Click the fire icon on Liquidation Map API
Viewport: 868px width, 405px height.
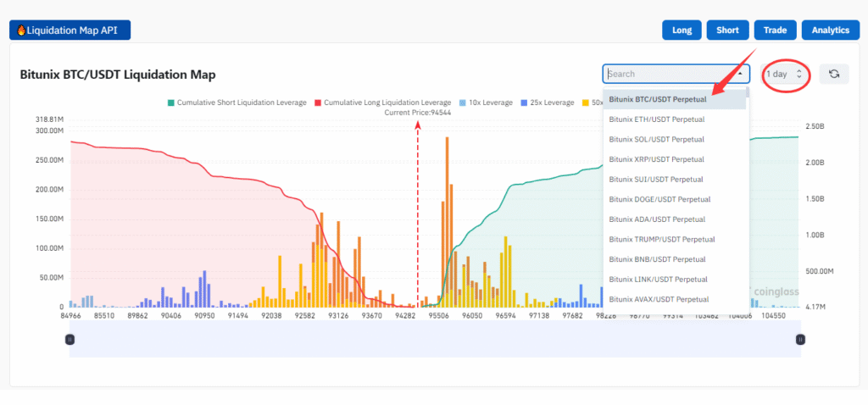coord(21,30)
